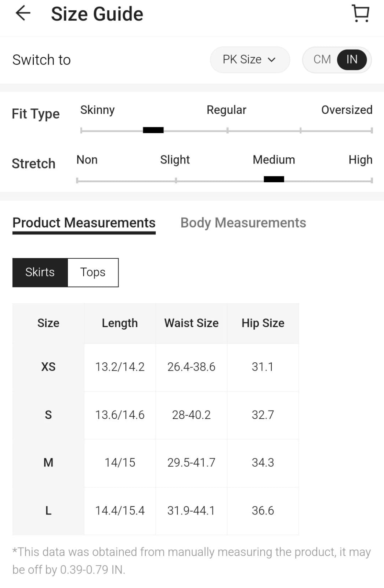Select the XS size row
384x588 pixels.
click(x=48, y=367)
